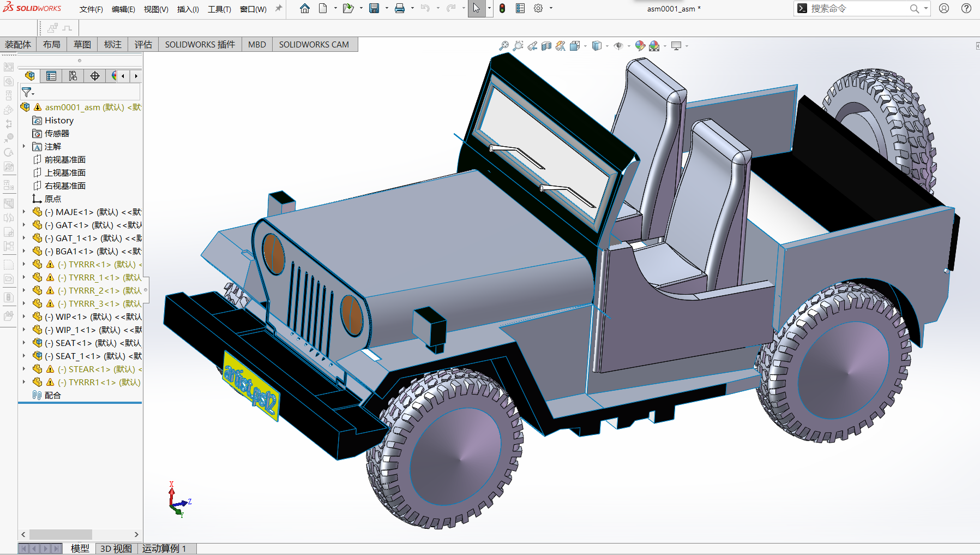The height and width of the screenshot is (555, 980).
Task: Activate the Zoom to Area tool
Action: pyautogui.click(x=518, y=46)
